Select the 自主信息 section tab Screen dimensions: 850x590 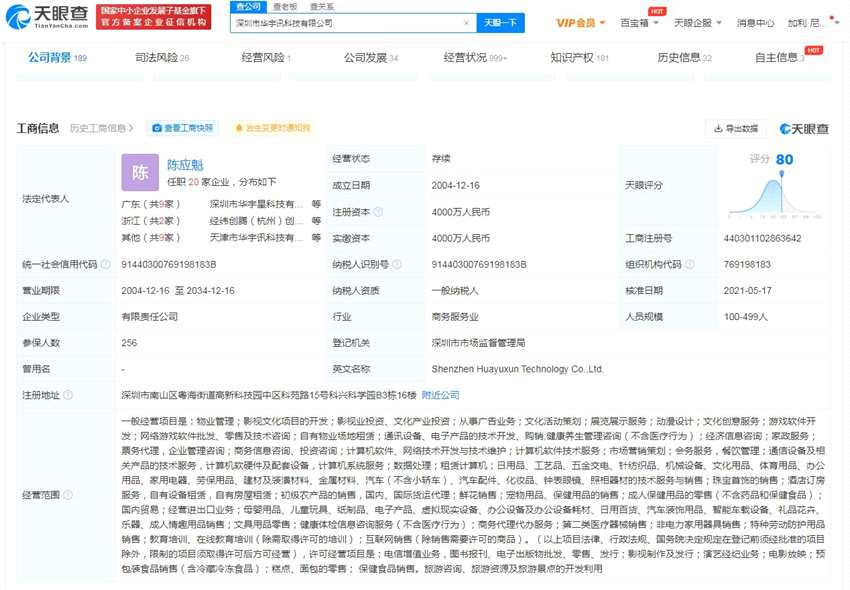click(x=780, y=57)
